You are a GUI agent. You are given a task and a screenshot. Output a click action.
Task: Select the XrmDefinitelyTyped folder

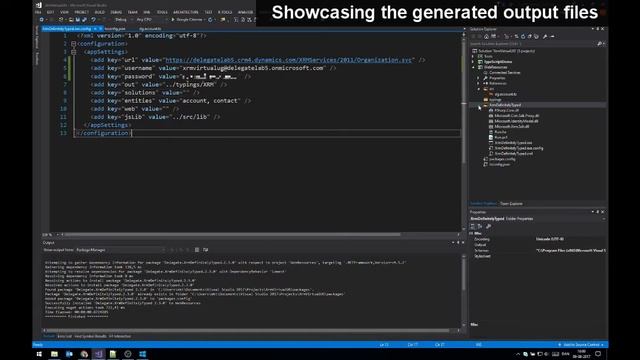click(505, 105)
